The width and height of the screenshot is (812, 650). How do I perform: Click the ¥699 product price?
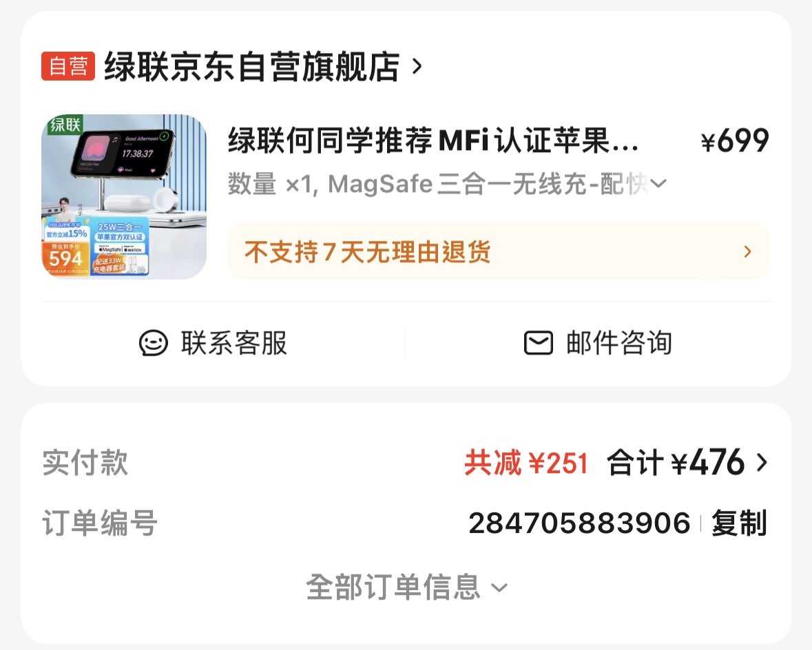click(x=734, y=141)
